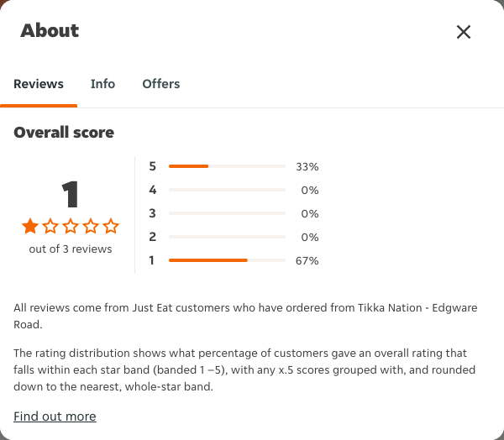Select the 4-star rating bar
Image resolution: width=504 pixels, height=440 pixels.
(x=227, y=190)
